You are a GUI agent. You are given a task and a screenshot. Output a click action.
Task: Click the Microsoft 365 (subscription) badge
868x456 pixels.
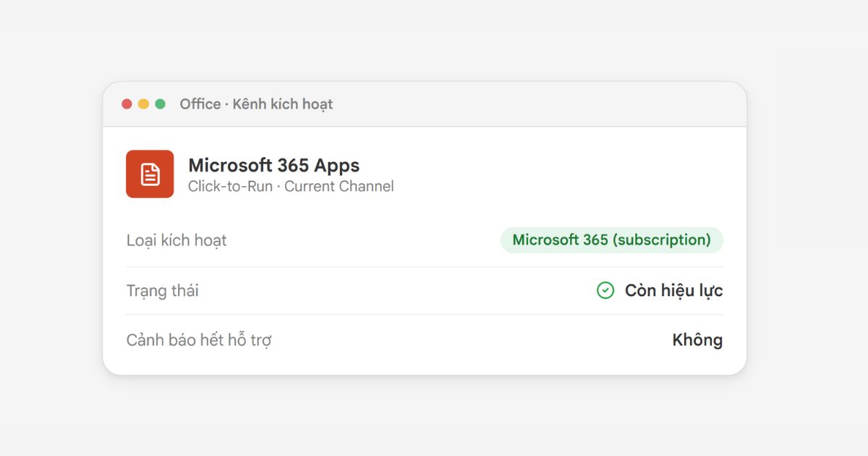coord(612,240)
